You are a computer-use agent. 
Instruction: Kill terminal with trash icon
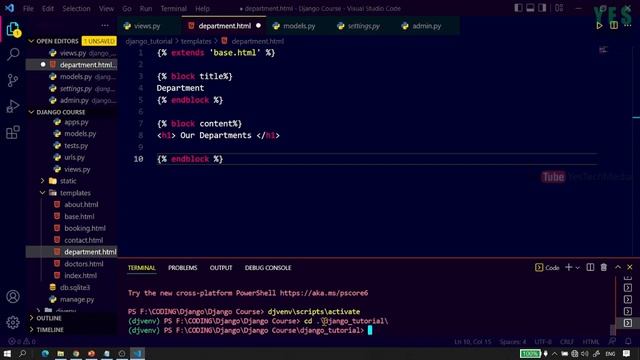pos(604,267)
